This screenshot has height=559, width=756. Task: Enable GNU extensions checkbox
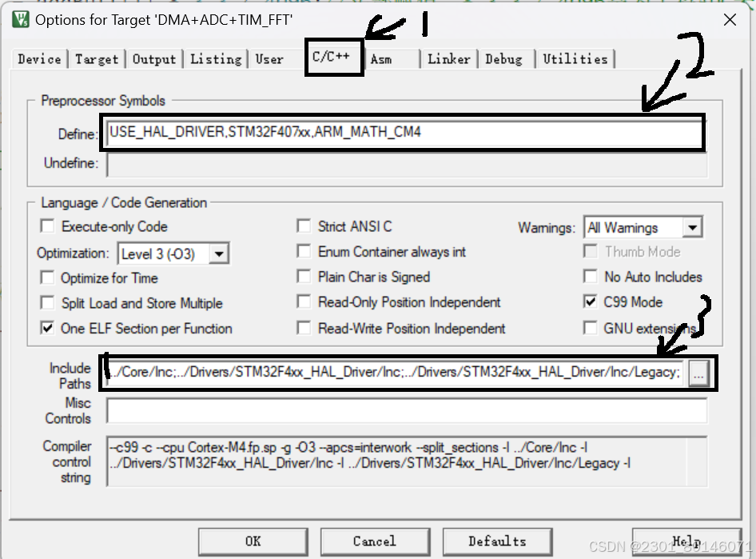(x=590, y=328)
